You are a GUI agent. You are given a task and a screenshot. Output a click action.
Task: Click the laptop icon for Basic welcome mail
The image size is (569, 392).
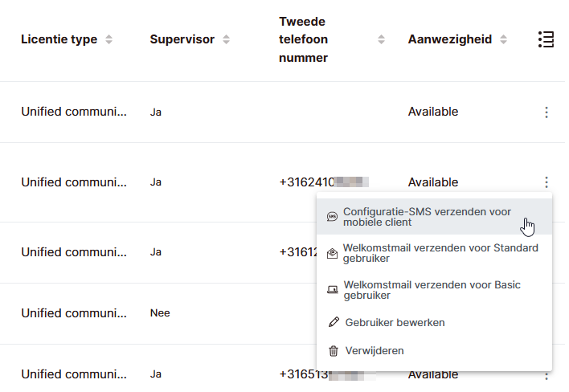(x=333, y=290)
